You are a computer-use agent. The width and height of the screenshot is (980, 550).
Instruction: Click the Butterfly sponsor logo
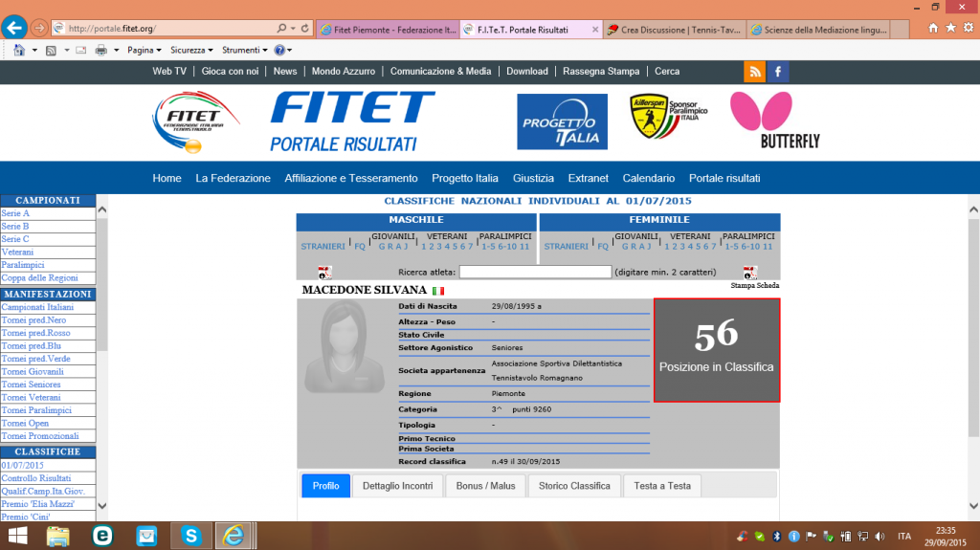pyautogui.click(x=775, y=121)
